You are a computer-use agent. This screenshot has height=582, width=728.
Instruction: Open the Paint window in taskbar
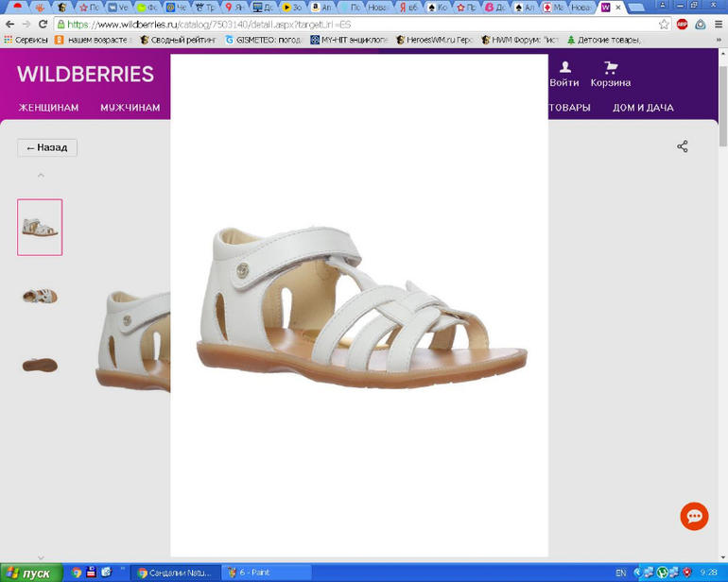(x=267, y=573)
